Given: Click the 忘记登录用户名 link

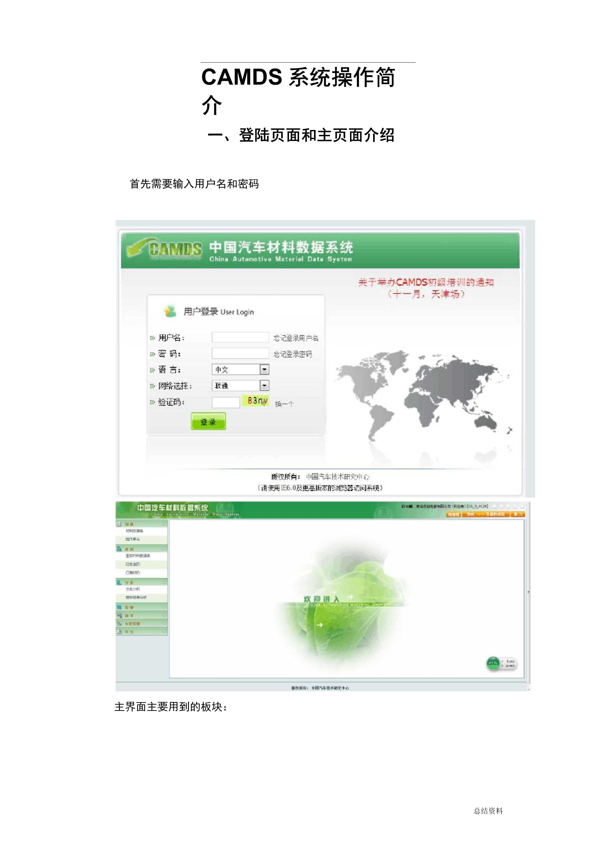Looking at the screenshot, I should click(296, 338).
